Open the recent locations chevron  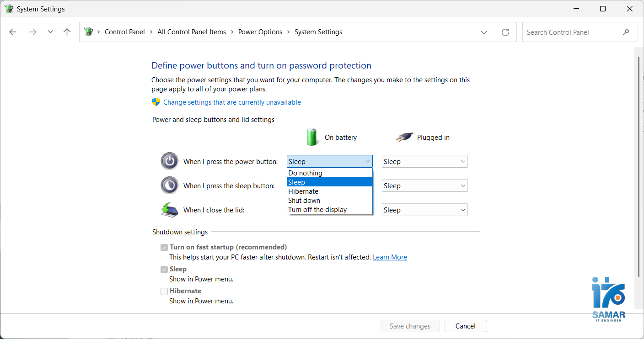pos(50,32)
